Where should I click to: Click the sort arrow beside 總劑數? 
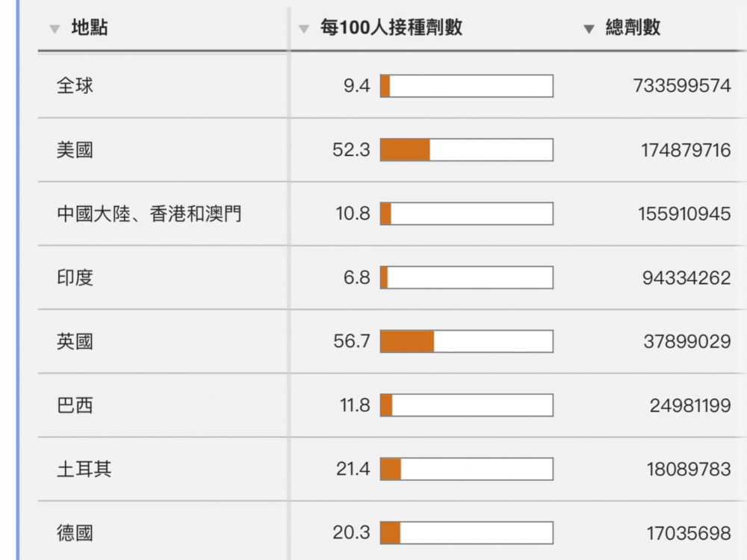(x=589, y=29)
